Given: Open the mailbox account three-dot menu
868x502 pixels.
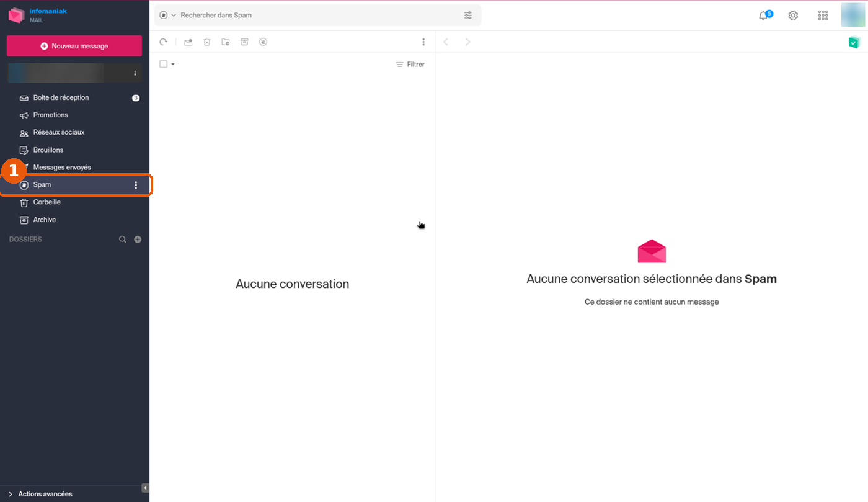Looking at the screenshot, I should point(135,73).
